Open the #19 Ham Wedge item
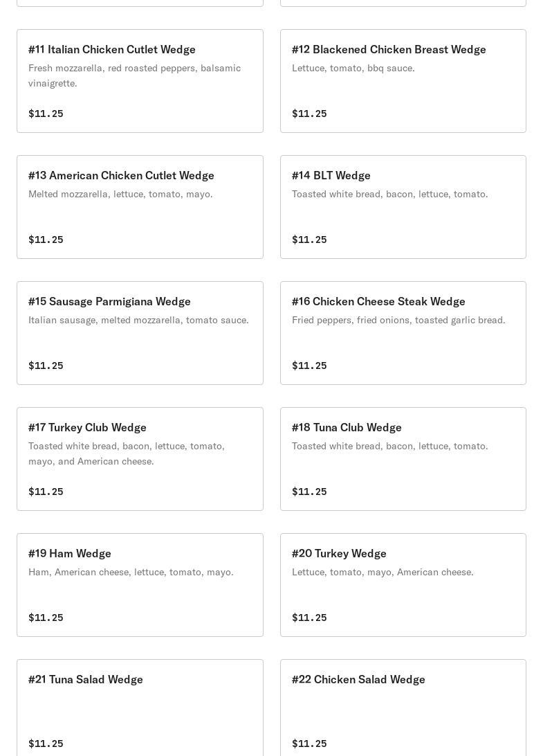Viewport: 543px width, 756px height. tap(70, 553)
